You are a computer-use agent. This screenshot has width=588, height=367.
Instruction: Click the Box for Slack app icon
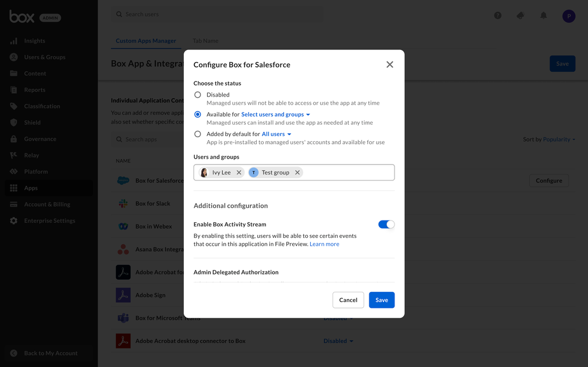tap(123, 203)
